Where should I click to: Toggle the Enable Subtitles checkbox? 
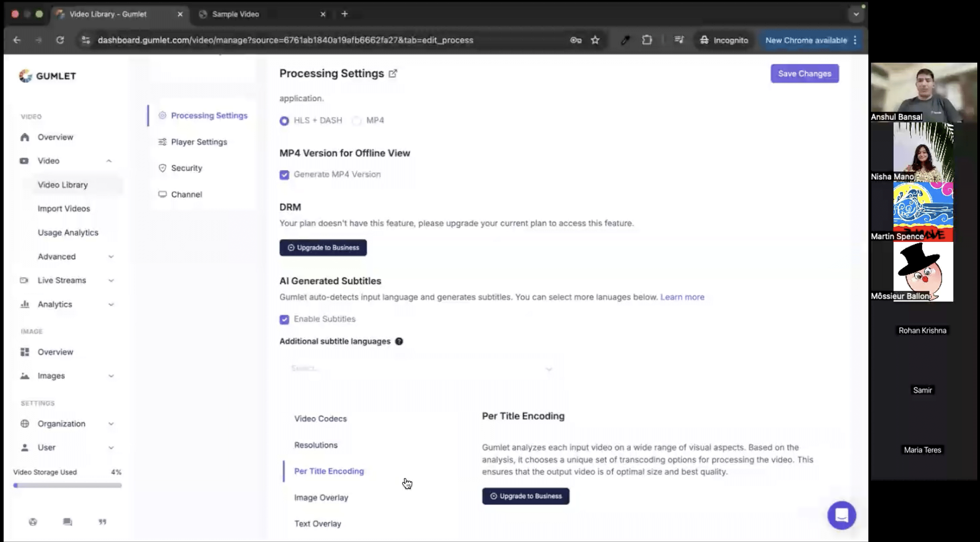click(x=284, y=319)
